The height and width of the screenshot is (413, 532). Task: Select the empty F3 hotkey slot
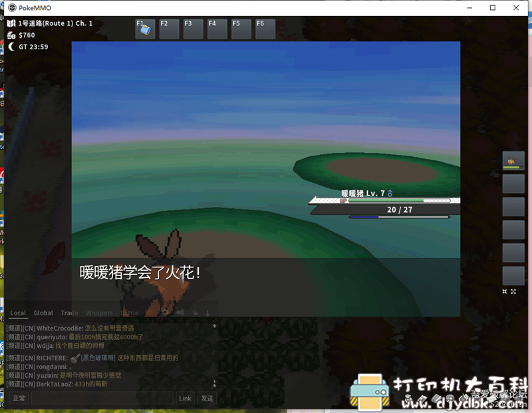pyautogui.click(x=194, y=29)
